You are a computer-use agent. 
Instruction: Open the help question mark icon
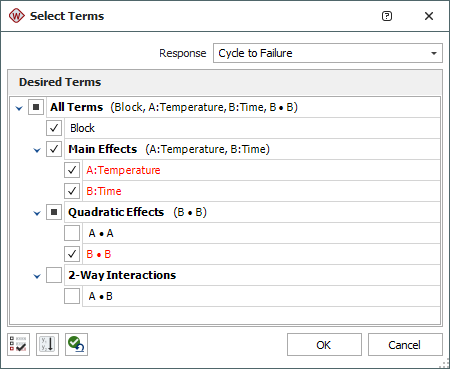coord(387,16)
